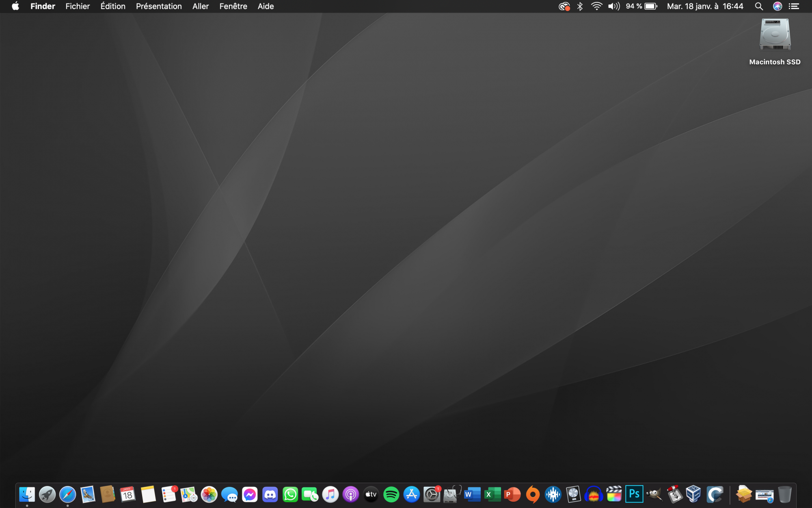The width and height of the screenshot is (812, 508).
Task: Open App Store application
Action: click(411, 495)
